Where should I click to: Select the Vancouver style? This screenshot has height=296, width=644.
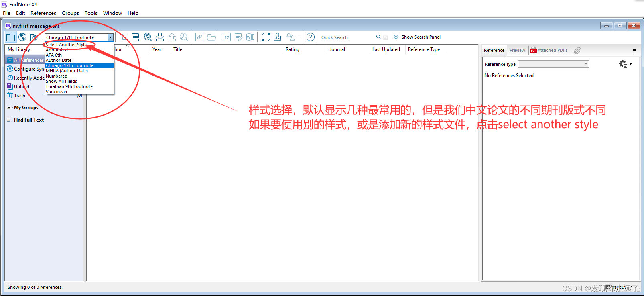pos(79,92)
